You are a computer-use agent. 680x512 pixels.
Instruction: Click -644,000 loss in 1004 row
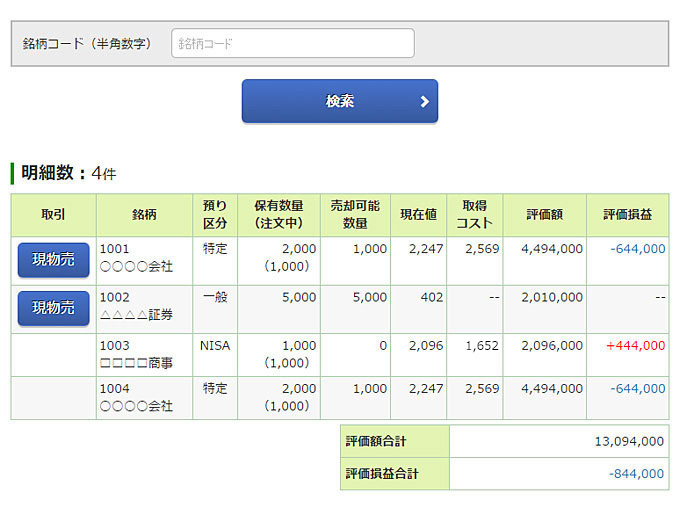[638, 388]
